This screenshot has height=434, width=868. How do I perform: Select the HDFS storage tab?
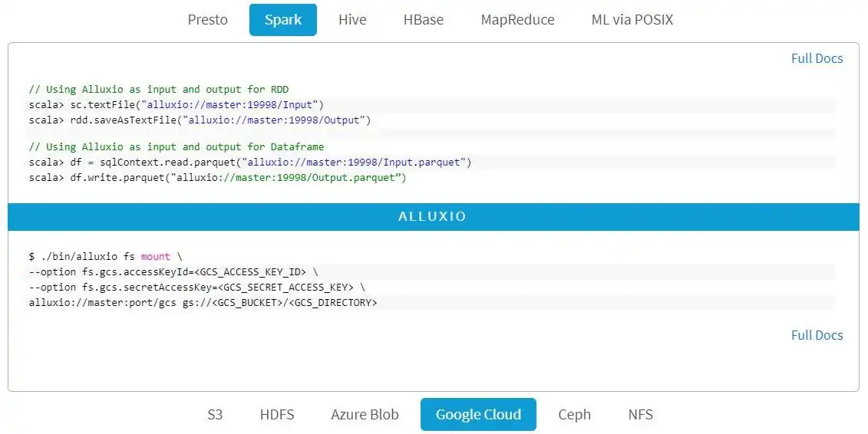[x=277, y=414]
